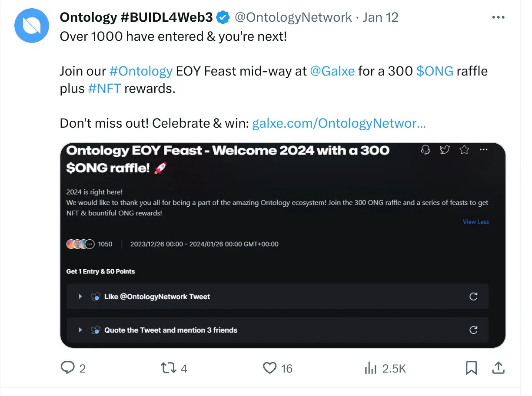Open the galxe.com/OntologyNetwor... link
The width and height of the screenshot is (532, 396).
[339, 123]
